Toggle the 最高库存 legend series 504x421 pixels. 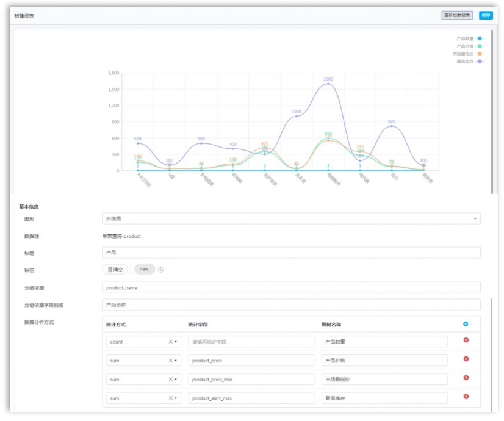(x=470, y=62)
